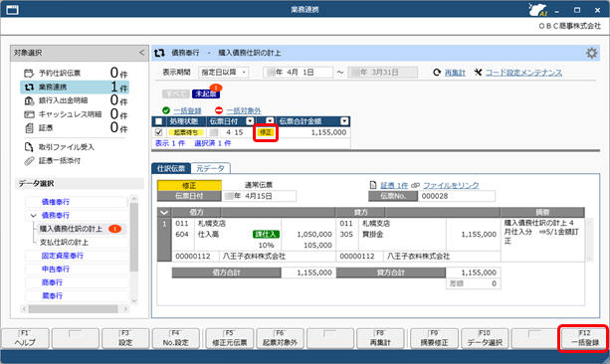Screen dimensions: 610x364
Task: Click the F6 起票対象外 button
Action: (x=280, y=338)
